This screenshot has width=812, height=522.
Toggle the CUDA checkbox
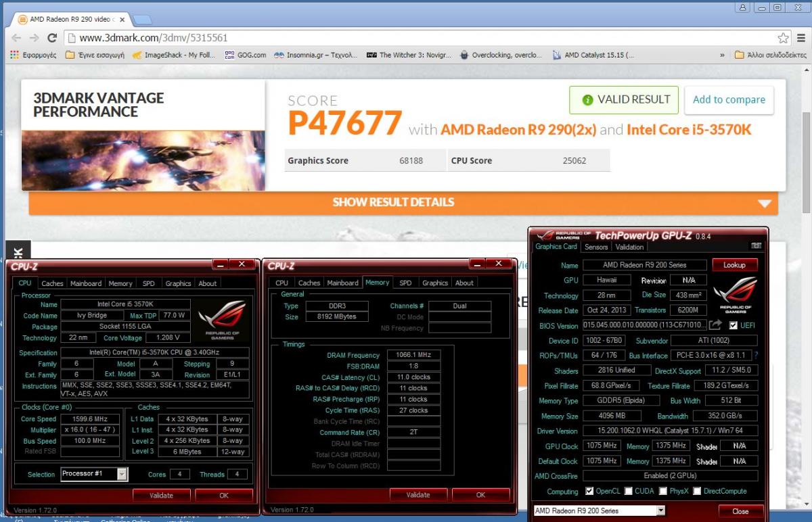[629, 491]
